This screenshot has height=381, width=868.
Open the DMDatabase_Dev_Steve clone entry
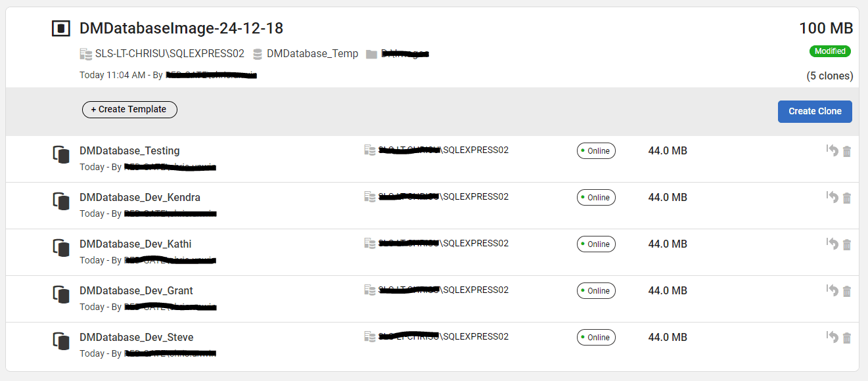432,346
